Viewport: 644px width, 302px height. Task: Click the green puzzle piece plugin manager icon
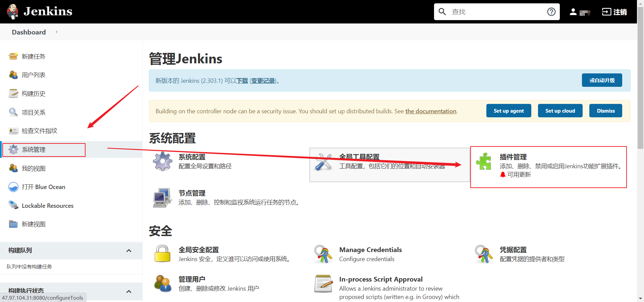(484, 162)
